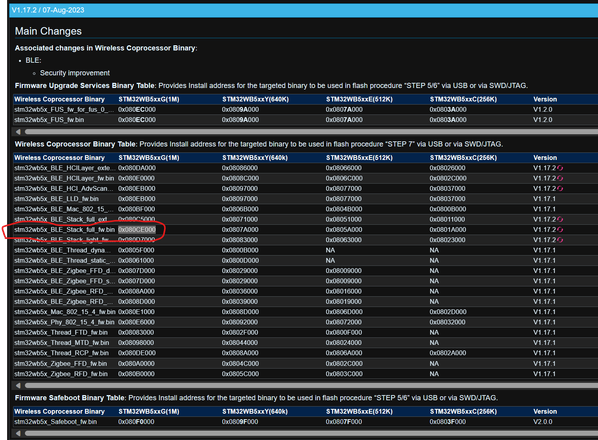Screen dimensions: 598x440
Task: Click update icon in BLE_Stack_full_fw.bin row
Action: (x=560, y=230)
